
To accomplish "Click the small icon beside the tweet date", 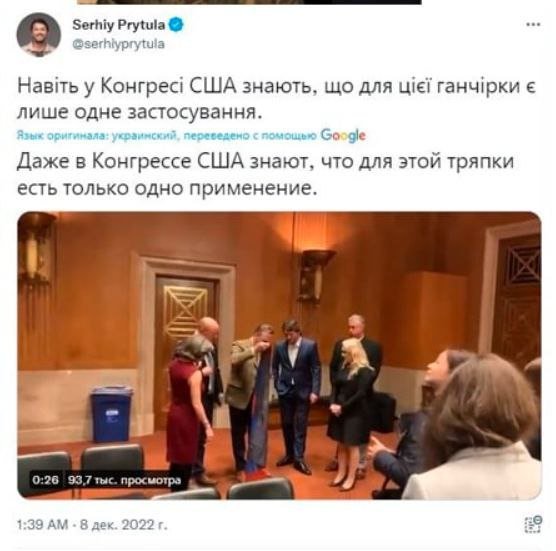I will 533,524.
